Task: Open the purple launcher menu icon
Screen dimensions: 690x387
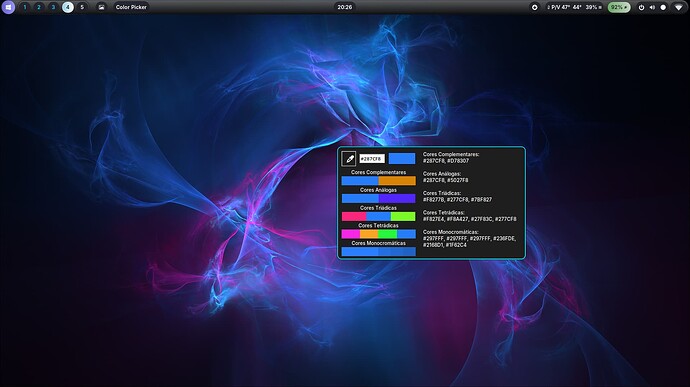Action: pos(8,7)
